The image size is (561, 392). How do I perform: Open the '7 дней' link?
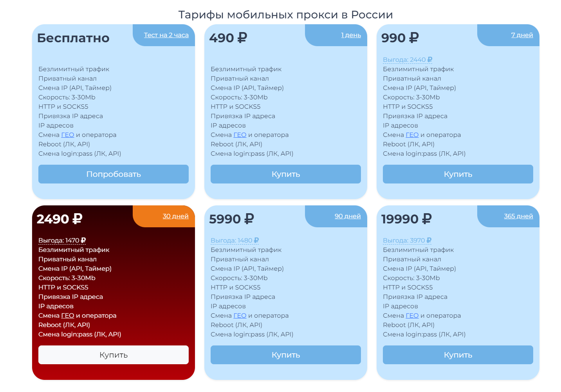[x=522, y=35]
